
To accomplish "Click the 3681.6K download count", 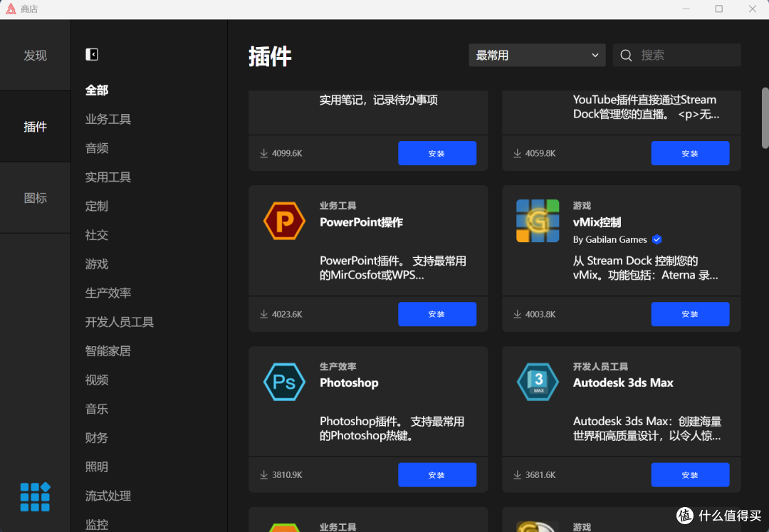I will click(540, 475).
